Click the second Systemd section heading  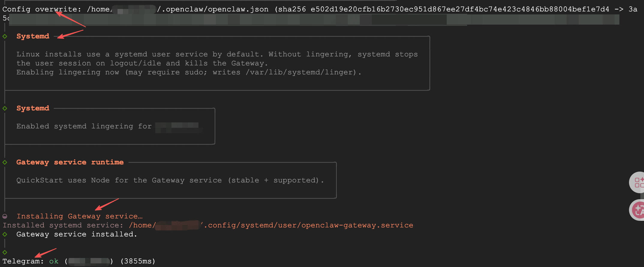(33, 108)
